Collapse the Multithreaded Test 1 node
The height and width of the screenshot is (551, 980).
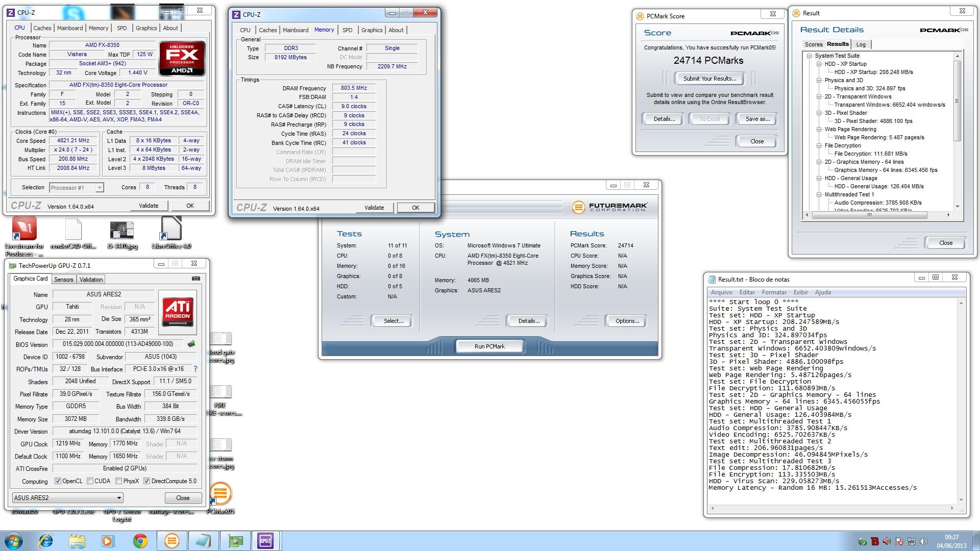point(819,194)
